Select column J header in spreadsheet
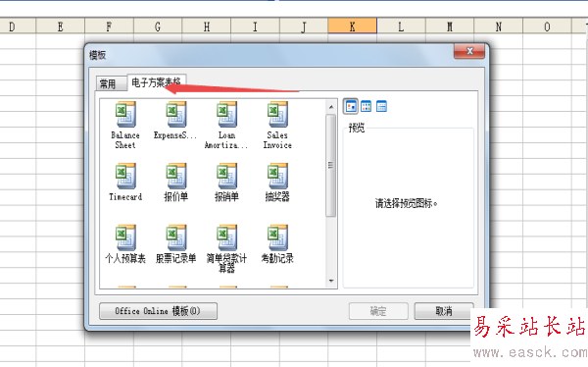Image resolution: width=588 pixels, height=367 pixels. click(304, 26)
